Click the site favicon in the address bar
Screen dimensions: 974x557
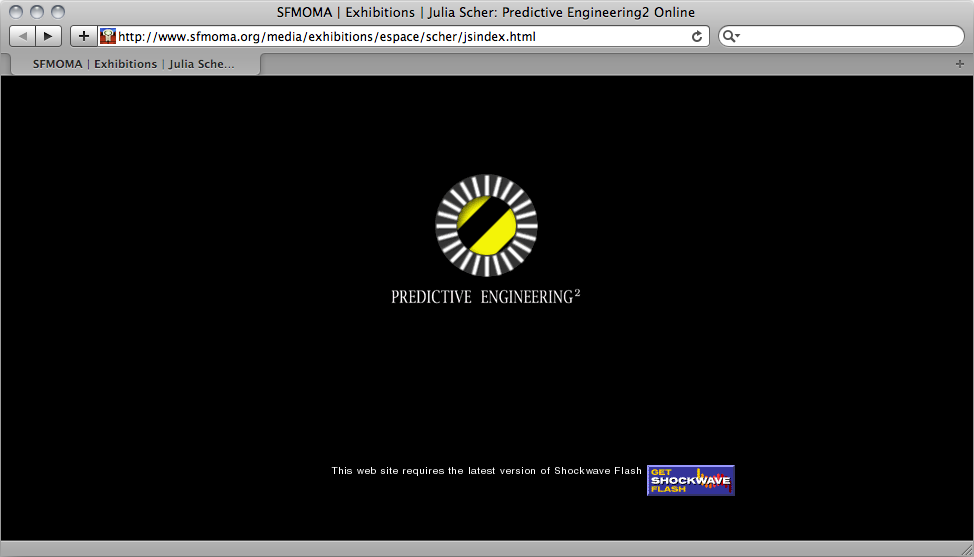108,37
